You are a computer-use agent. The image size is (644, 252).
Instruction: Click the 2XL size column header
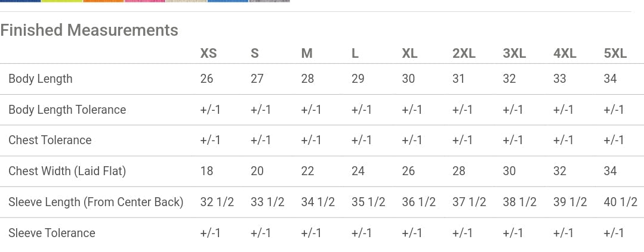point(464,53)
